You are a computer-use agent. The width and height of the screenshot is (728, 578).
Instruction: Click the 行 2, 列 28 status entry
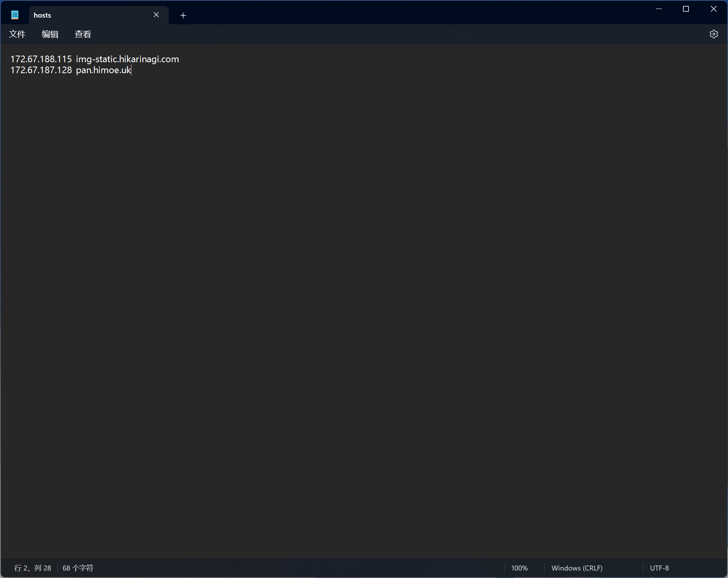tap(33, 568)
